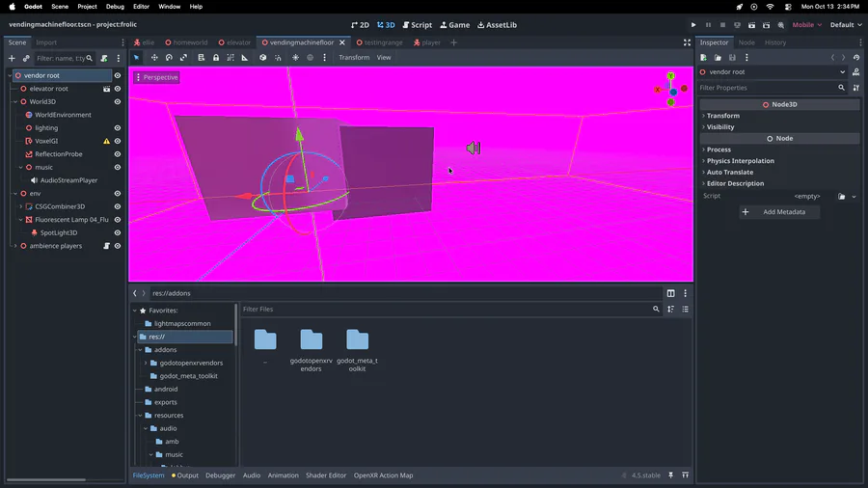Toggle visibility of elevator root
This screenshot has height=488, width=868.
pos(118,89)
